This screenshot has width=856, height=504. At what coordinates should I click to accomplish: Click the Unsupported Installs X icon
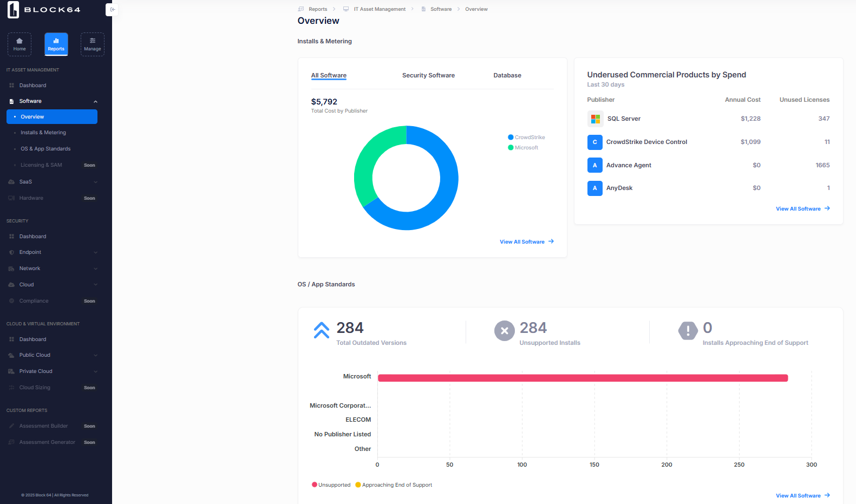[504, 331]
